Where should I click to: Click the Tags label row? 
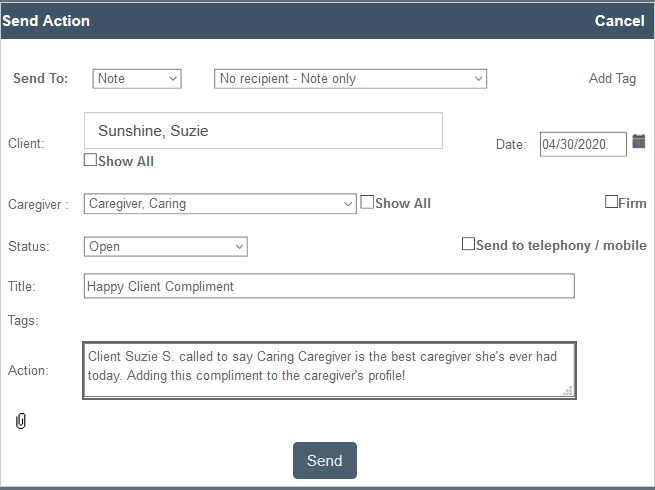tap(23, 320)
